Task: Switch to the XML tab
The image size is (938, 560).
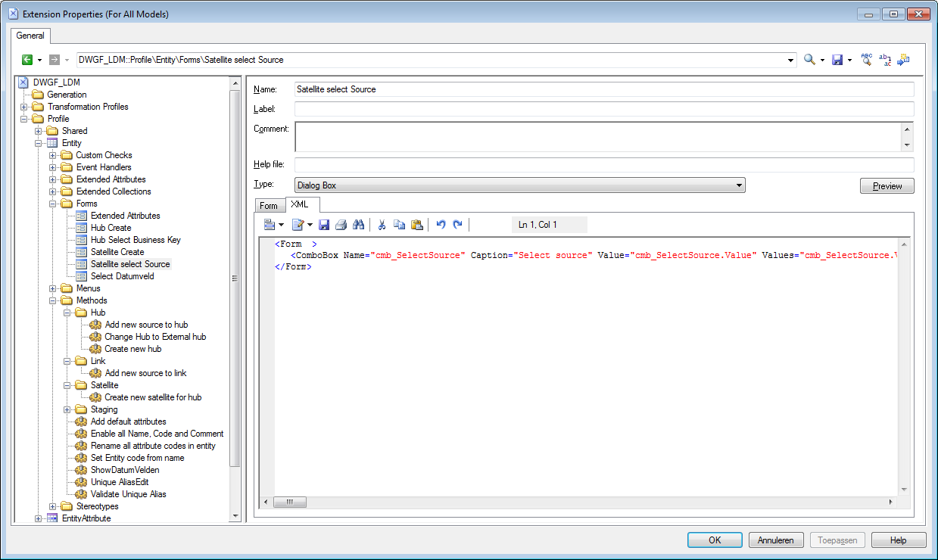Action: coord(300,204)
